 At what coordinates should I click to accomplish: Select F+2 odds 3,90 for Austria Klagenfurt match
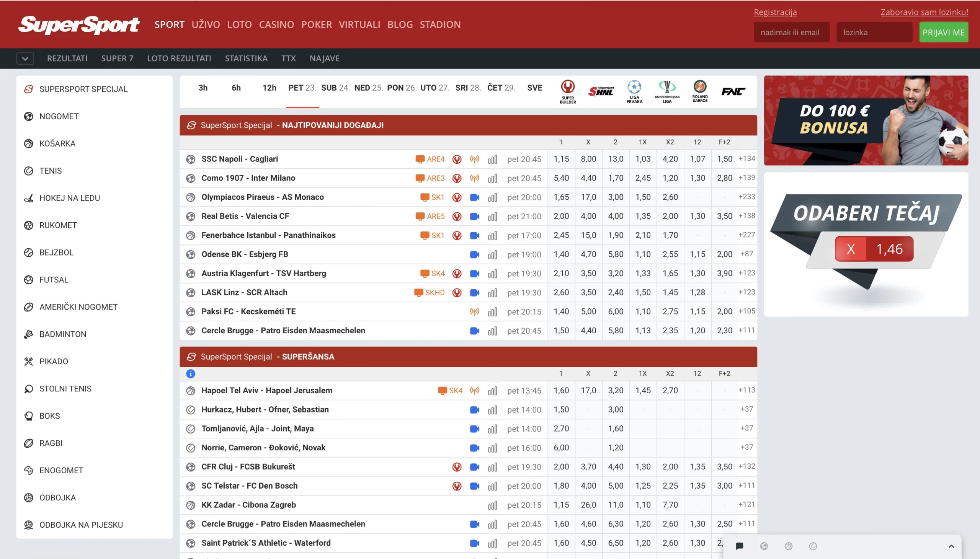click(x=724, y=273)
